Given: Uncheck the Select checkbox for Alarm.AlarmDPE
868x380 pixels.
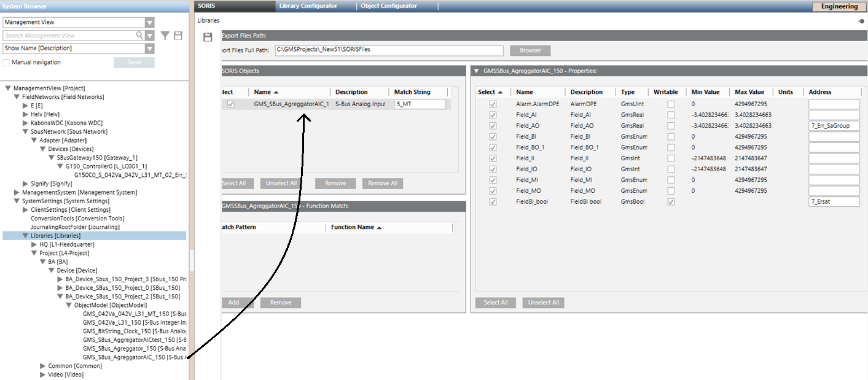Looking at the screenshot, I should (x=493, y=104).
